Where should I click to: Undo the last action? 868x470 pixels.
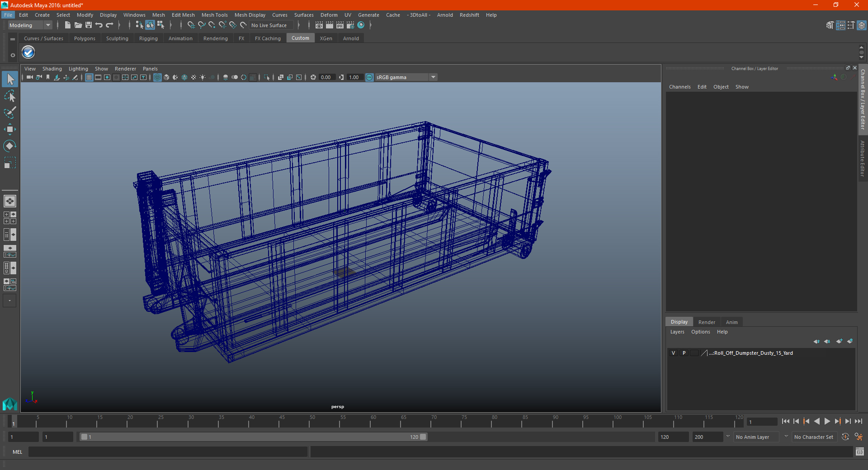pyautogui.click(x=99, y=25)
